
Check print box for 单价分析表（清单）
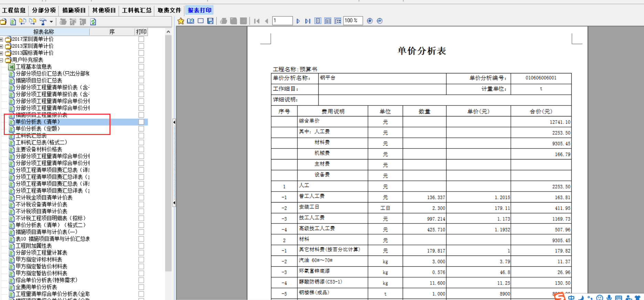(141, 122)
